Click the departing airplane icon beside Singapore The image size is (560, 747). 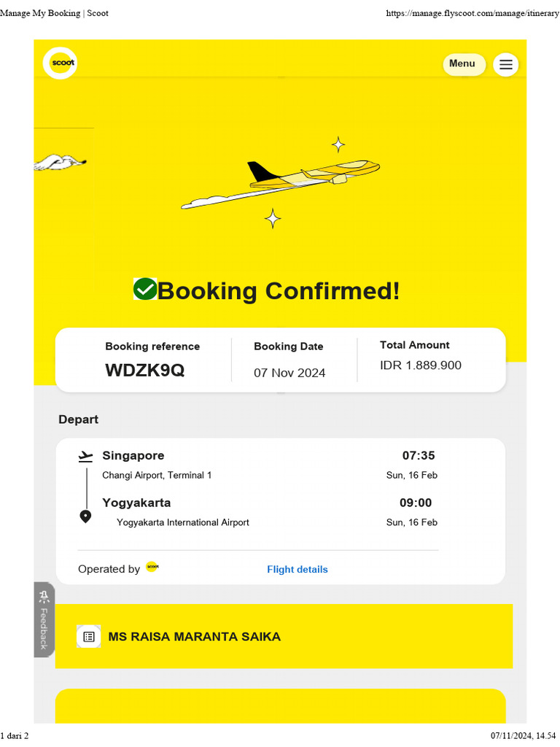click(x=86, y=457)
